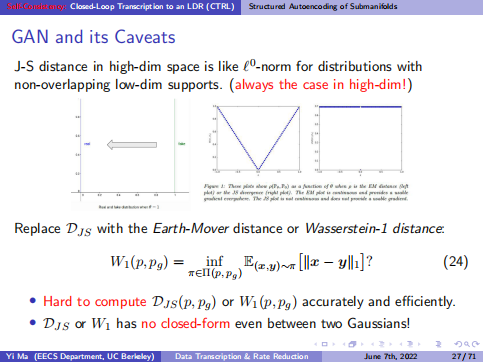Open Structured Autoencoding of Submanifolds subsection
The width and height of the screenshot is (484, 363).
click(x=323, y=6)
